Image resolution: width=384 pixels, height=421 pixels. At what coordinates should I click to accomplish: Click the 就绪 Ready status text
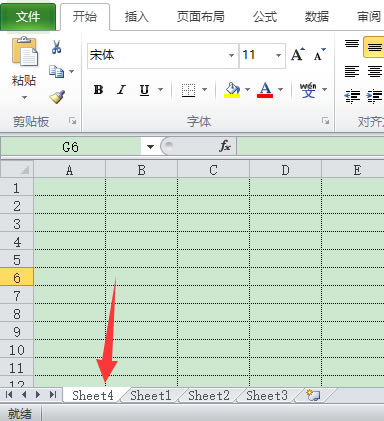(20, 414)
